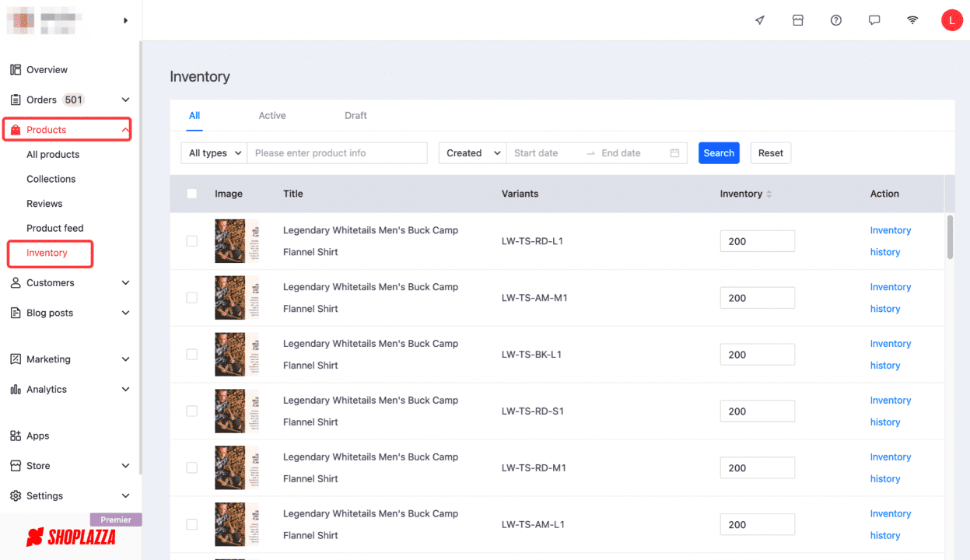The image size is (970, 560).
Task: Open Inventory history for LW-TS-RD-L1
Action: point(891,241)
